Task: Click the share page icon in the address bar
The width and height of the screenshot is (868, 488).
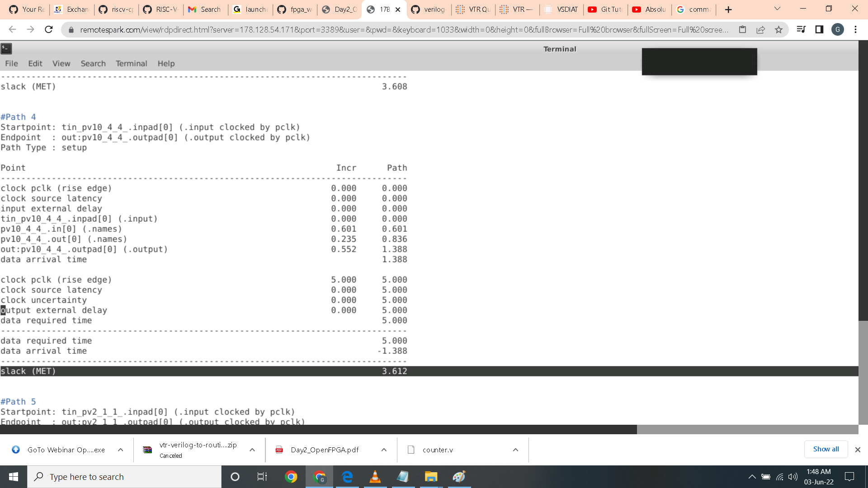Action: (760, 30)
